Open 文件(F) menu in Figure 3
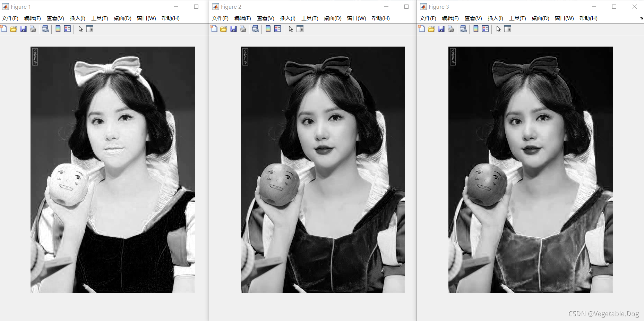Image resolution: width=644 pixels, height=321 pixels. [428, 18]
